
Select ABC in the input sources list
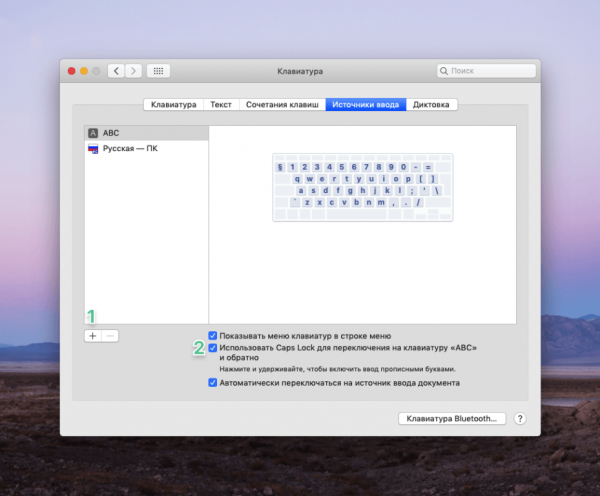147,133
